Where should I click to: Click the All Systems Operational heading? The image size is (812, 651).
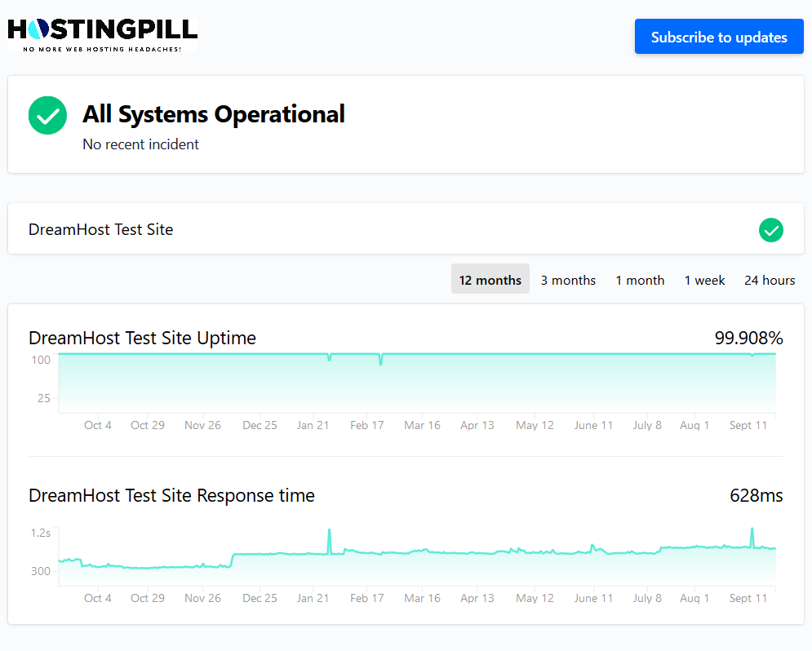[x=213, y=114]
